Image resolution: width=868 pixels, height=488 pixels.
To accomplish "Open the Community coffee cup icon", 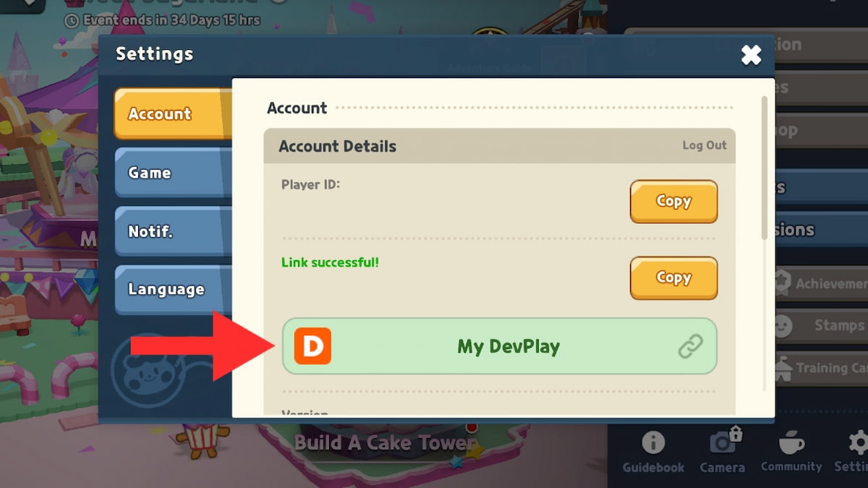I will 791,442.
